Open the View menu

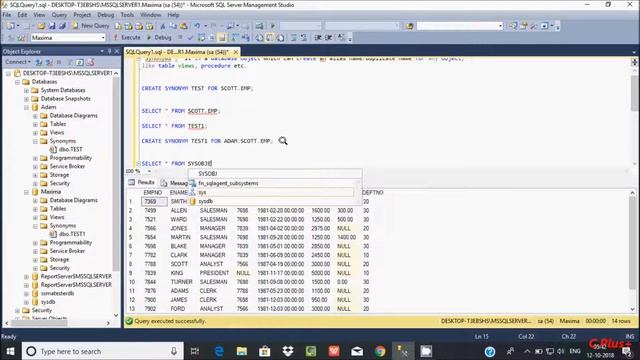click(39, 15)
